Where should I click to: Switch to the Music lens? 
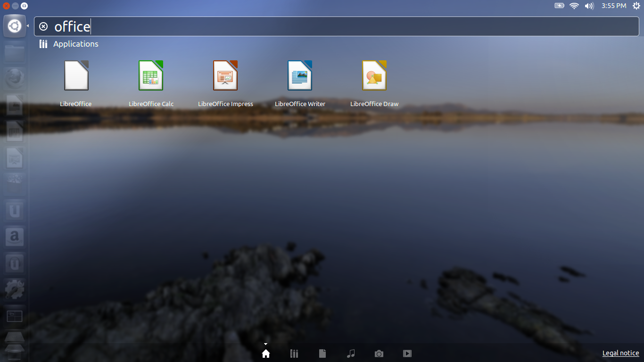(x=351, y=354)
